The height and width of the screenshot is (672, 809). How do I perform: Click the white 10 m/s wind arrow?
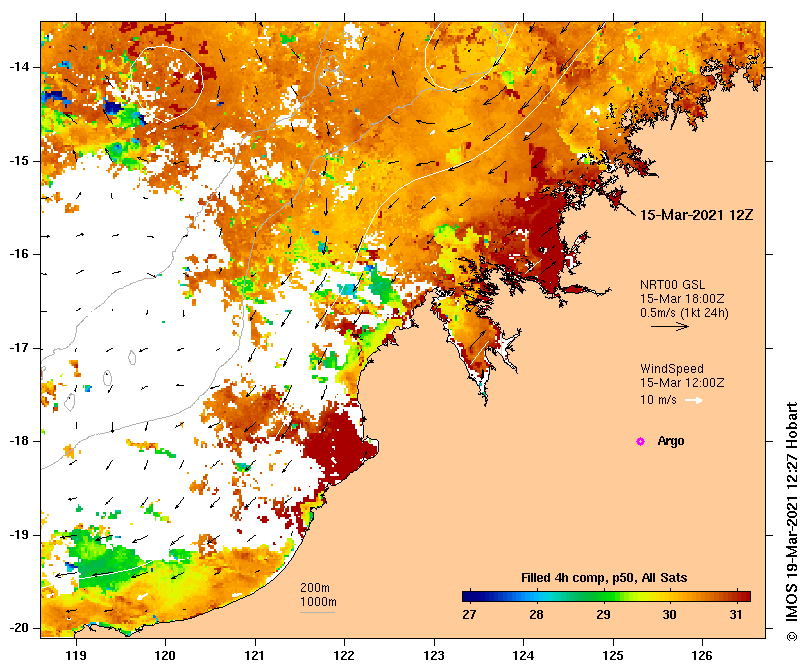coord(693,400)
